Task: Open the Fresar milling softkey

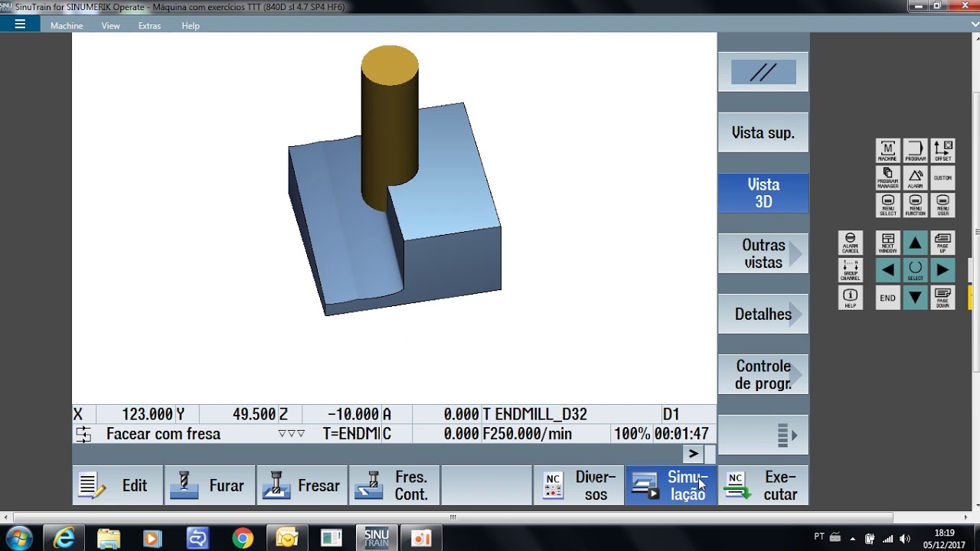Action: coord(302,485)
